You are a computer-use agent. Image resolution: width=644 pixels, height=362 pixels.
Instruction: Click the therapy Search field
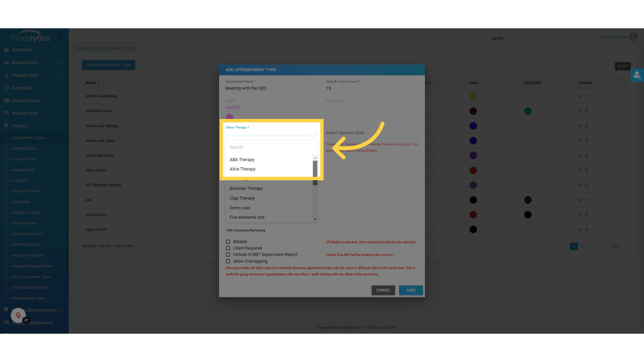point(271,147)
